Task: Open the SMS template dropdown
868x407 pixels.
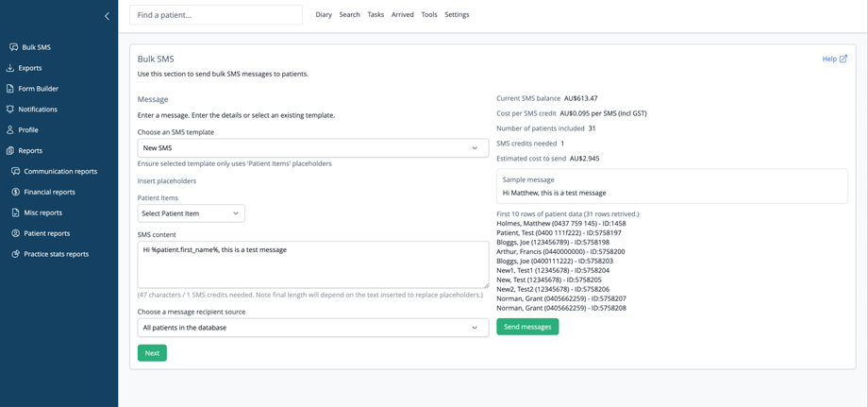Action: tap(312, 148)
